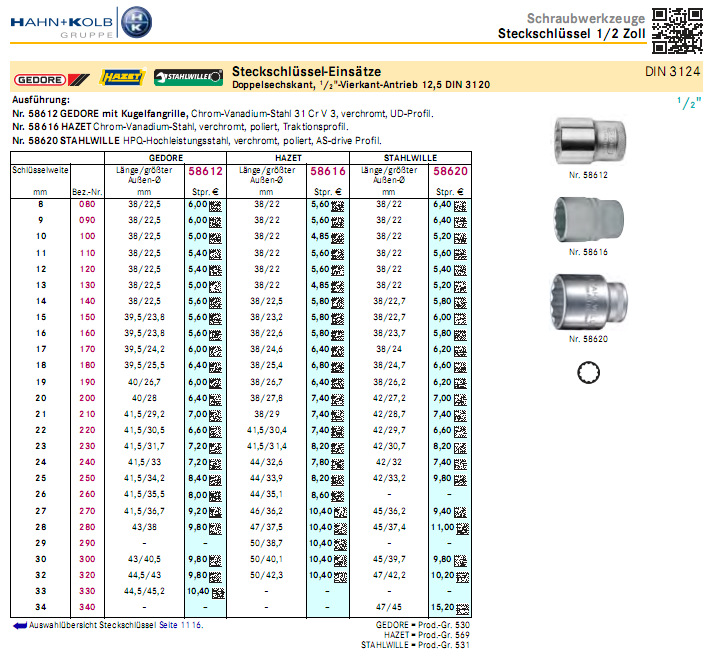
Task: Click the data matrix code beside GEDORE 8,00 price, row 26
Action: point(215,496)
